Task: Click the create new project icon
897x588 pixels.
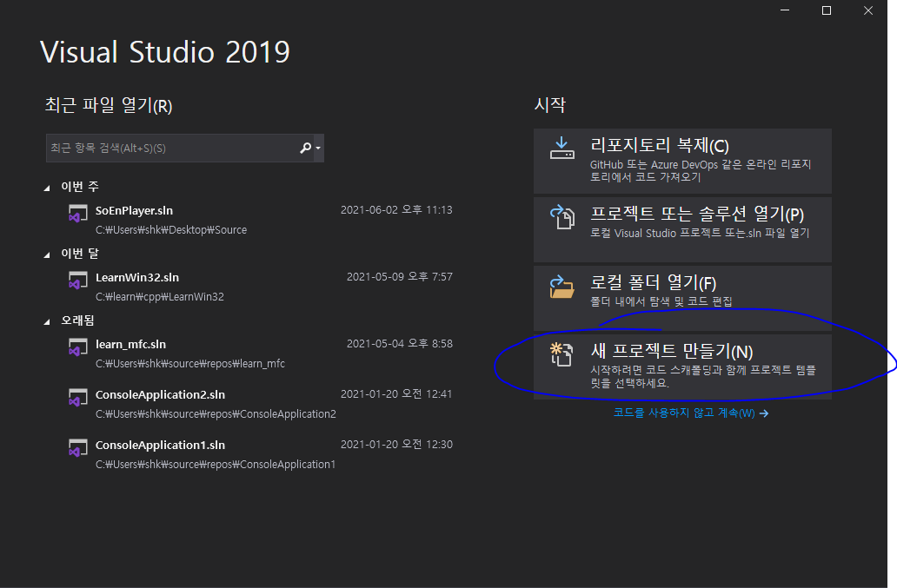Action: click(561, 354)
